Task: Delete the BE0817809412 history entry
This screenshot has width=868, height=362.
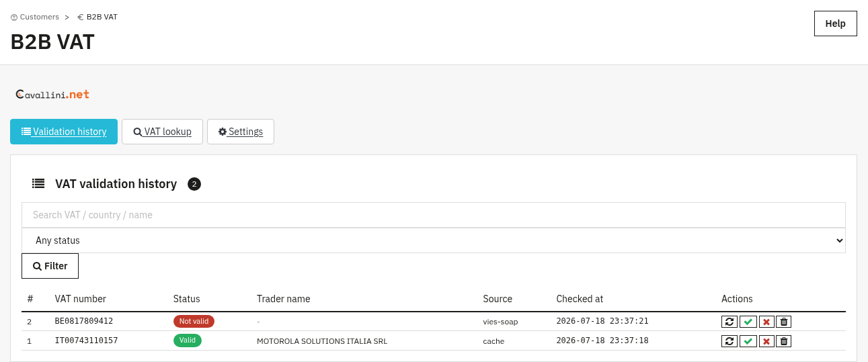Action: [x=783, y=322]
